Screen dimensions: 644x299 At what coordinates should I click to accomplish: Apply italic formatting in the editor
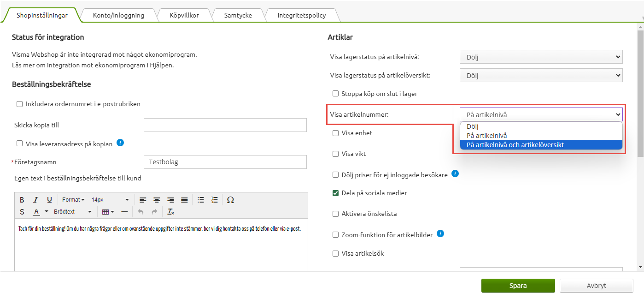(x=35, y=200)
